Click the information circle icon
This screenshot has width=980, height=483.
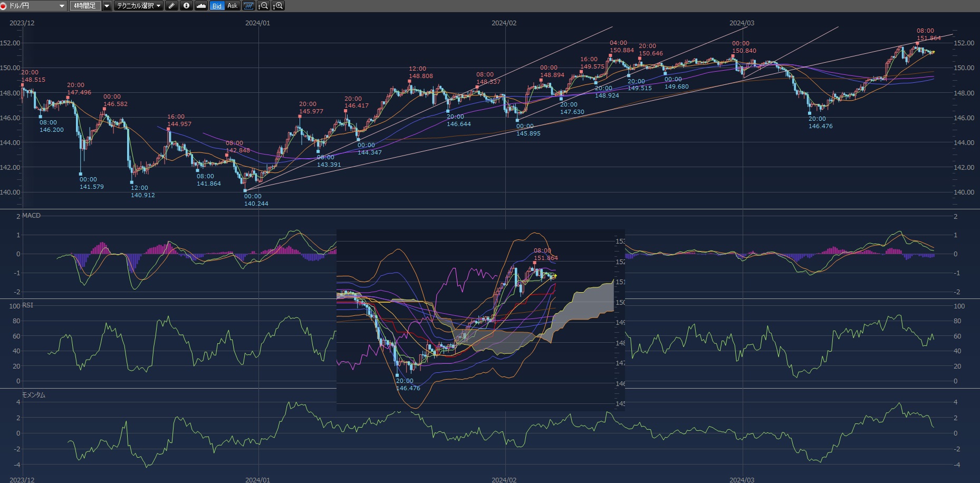pyautogui.click(x=186, y=6)
